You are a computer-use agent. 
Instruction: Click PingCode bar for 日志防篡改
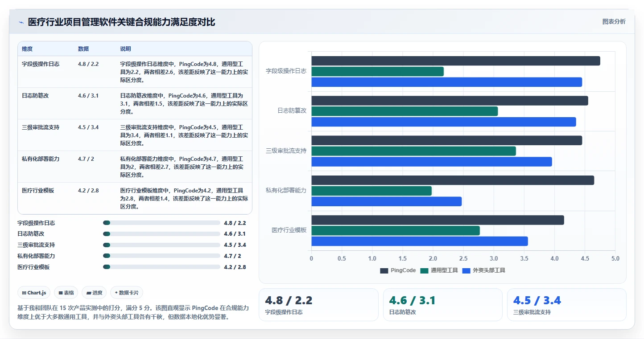point(450,101)
